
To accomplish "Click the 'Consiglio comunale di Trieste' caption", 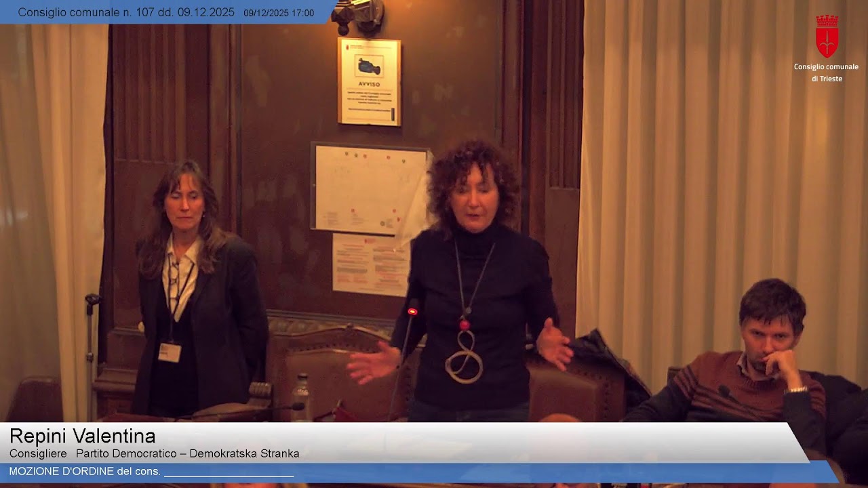I will point(826,73).
